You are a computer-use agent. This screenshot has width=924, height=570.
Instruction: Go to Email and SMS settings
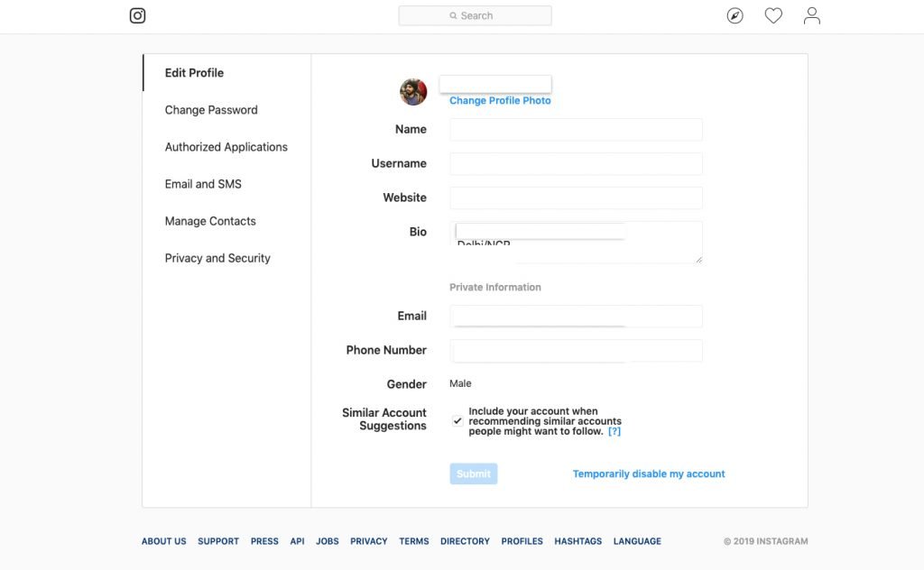point(203,184)
